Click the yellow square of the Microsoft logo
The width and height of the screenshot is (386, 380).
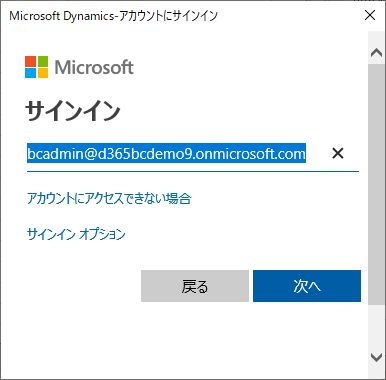pyautogui.click(x=42, y=73)
